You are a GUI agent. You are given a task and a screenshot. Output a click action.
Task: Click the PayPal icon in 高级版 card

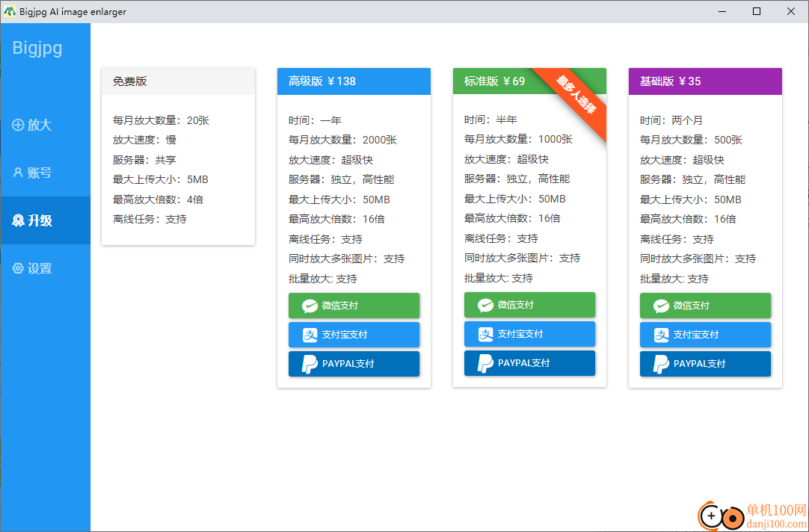point(310,364)
